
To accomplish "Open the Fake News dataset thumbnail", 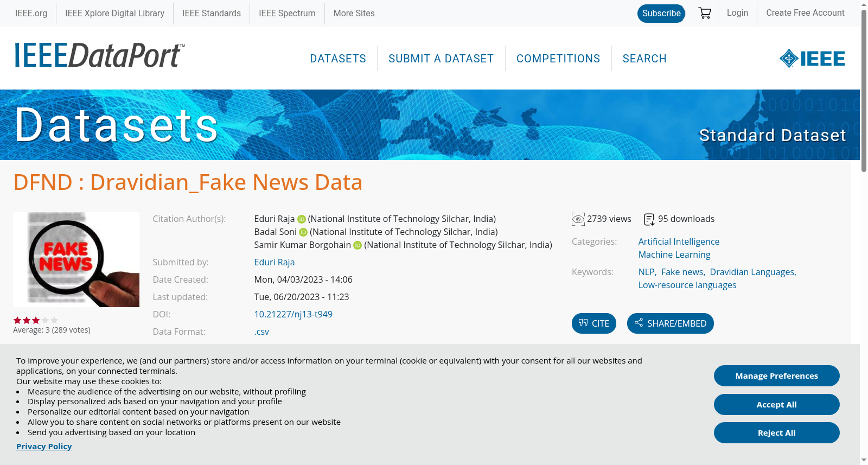I will [76, 259].
